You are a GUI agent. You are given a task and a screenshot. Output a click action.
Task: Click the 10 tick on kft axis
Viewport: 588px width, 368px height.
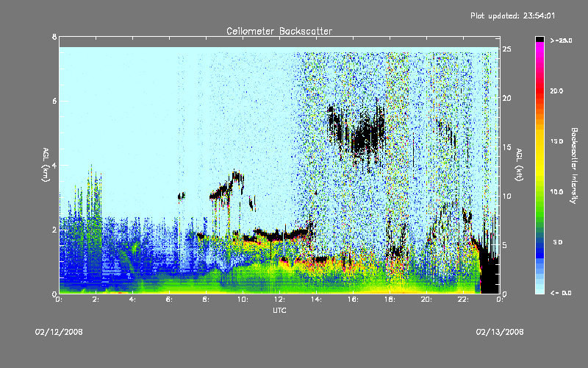(507, 196)
